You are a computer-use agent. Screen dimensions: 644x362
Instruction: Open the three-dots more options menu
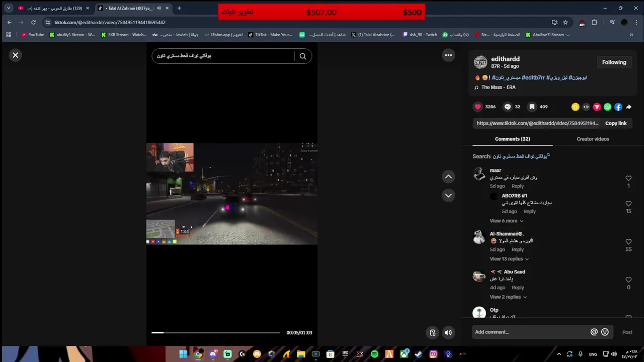(x=448, y=55)
